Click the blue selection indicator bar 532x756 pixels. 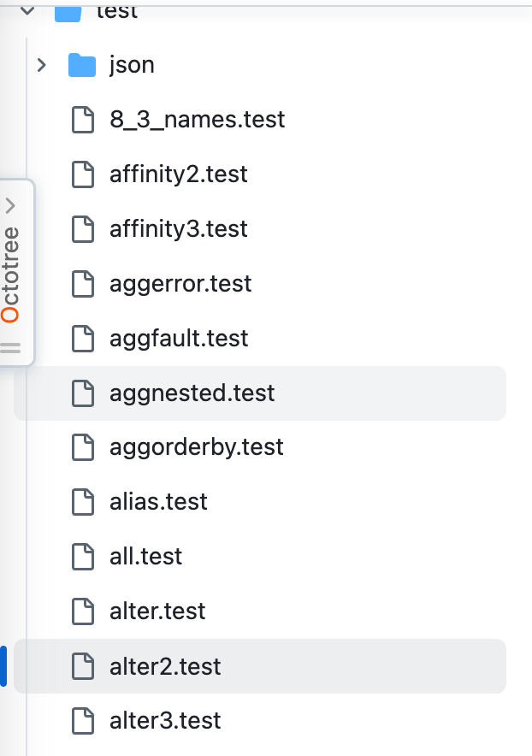[x=3, y=666]
